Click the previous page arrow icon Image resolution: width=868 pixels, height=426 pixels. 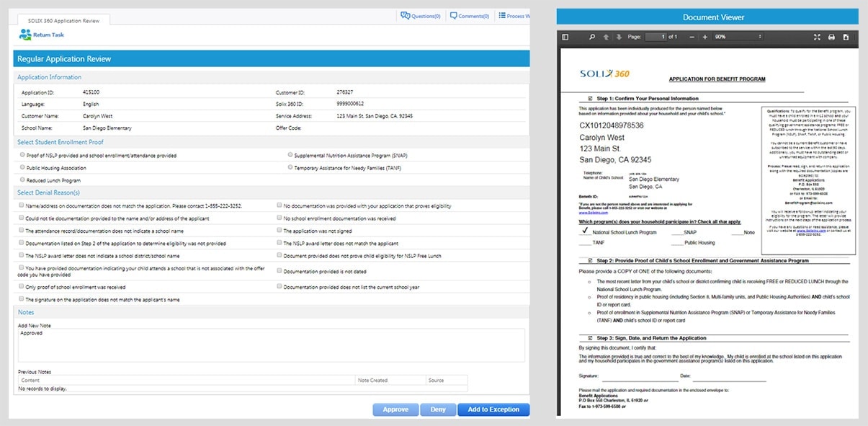(606, 36)
